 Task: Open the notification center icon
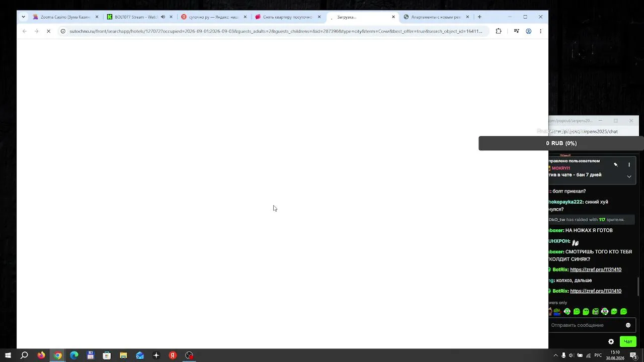(x=633, y=355)
